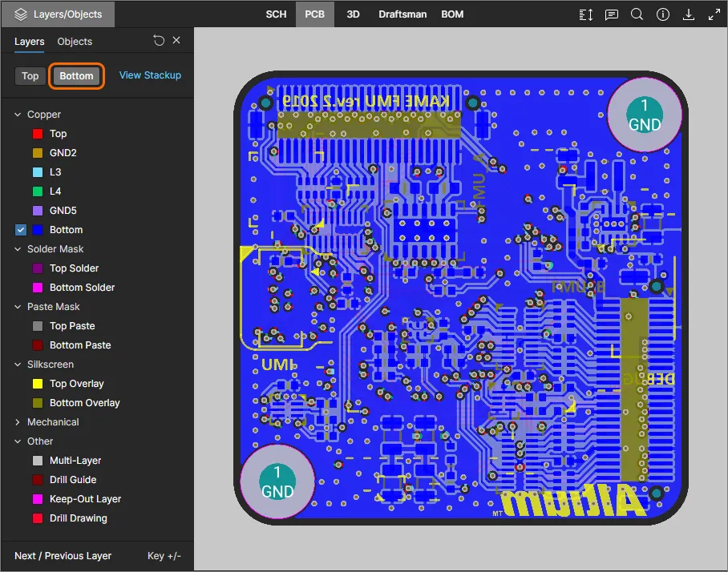Switch board view to the Top side
The image size is (728, 572).
[30, 76]
